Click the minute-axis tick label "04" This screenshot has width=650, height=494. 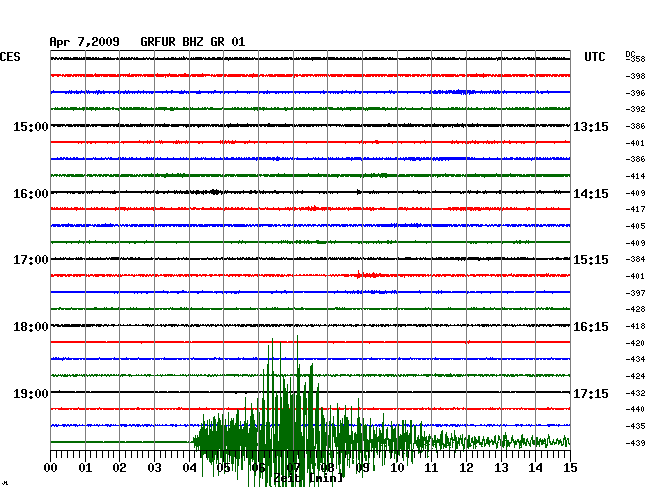[189, 468]
